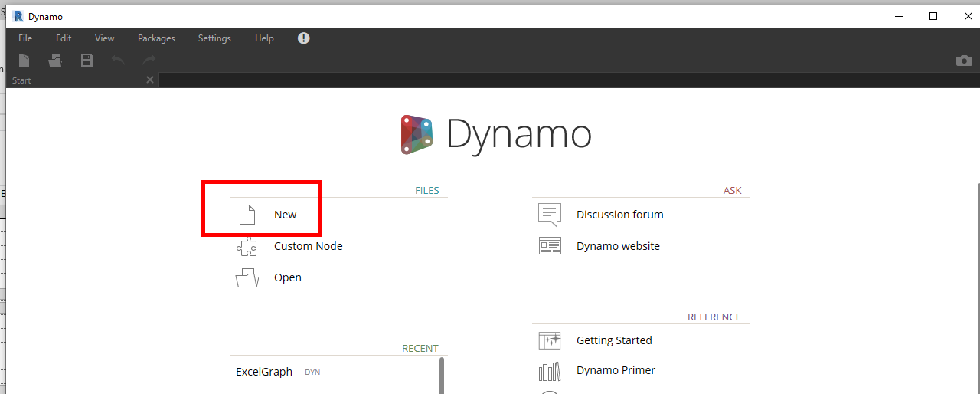This screenshot has height=394, width=980.
Task: Click the Open folder icon
Action: tap(247, 277)
